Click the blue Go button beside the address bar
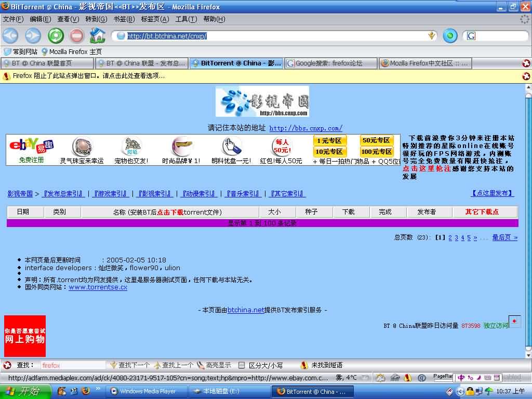This screenshot has width=532, height=399. pos(450,36)
